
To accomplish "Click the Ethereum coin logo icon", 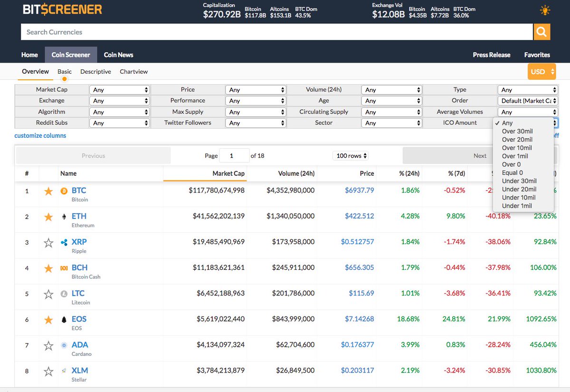I will [x=64, y=217].
